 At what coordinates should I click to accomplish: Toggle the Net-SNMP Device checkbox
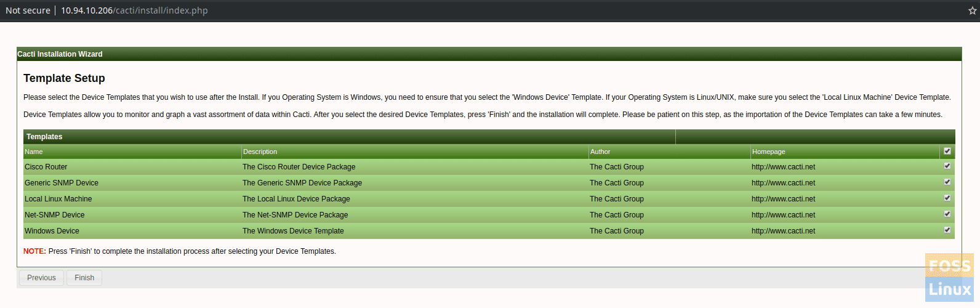(947, 214)
